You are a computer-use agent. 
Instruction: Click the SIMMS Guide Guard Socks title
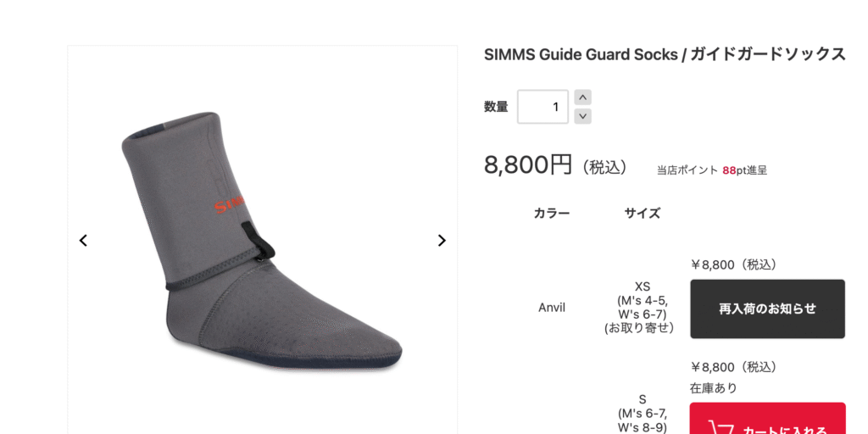[x=665, y=54]
